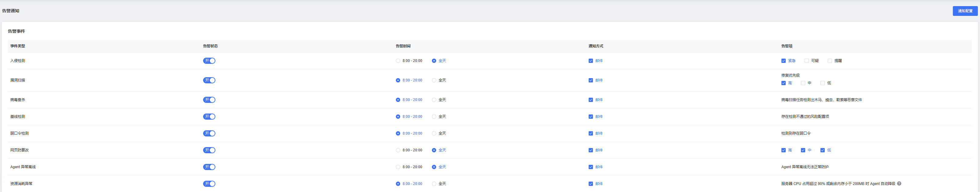Click the 事件类型 column header

[x=17, y=46]
